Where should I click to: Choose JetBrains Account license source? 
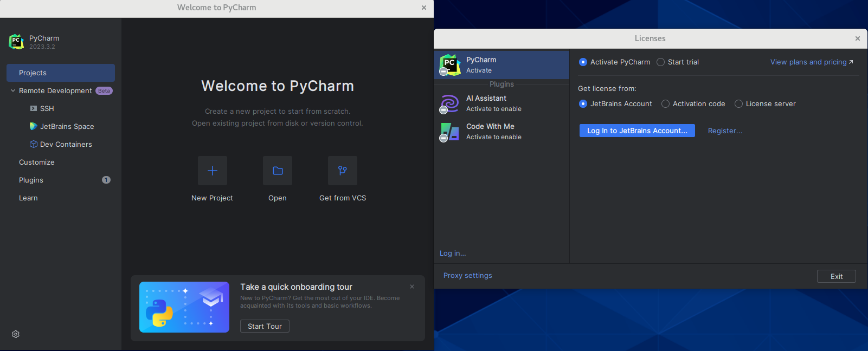(583, 104)
